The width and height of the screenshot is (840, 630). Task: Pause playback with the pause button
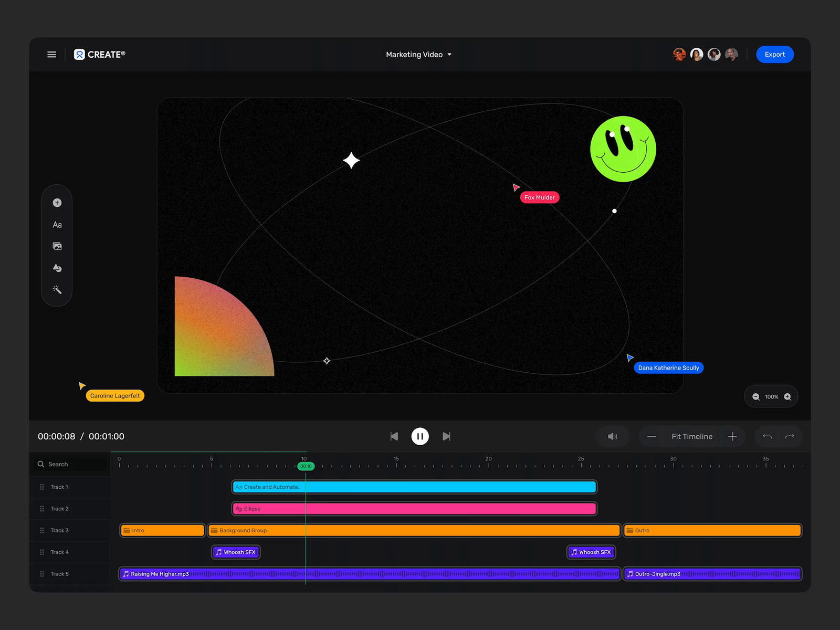pos(420,436)
